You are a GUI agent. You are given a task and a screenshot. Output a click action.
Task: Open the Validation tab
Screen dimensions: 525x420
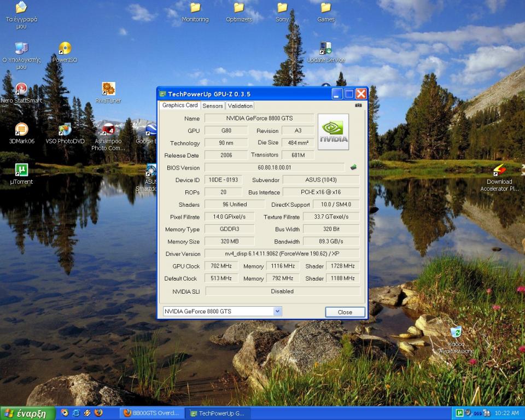(x=240, y=106)
